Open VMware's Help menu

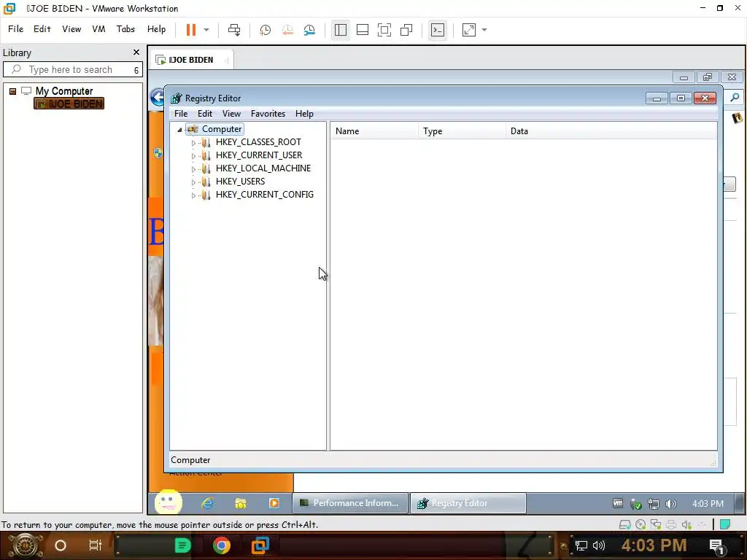point(156,29)
